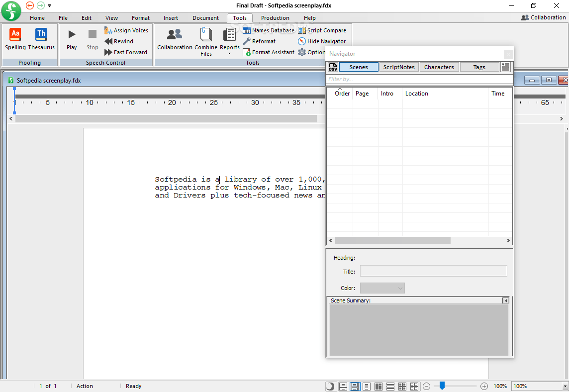Image resolution: width=569 pixels, height=392 pixels.
Task: Open the Final Draft application logo menu
Action: click(11, 11)
